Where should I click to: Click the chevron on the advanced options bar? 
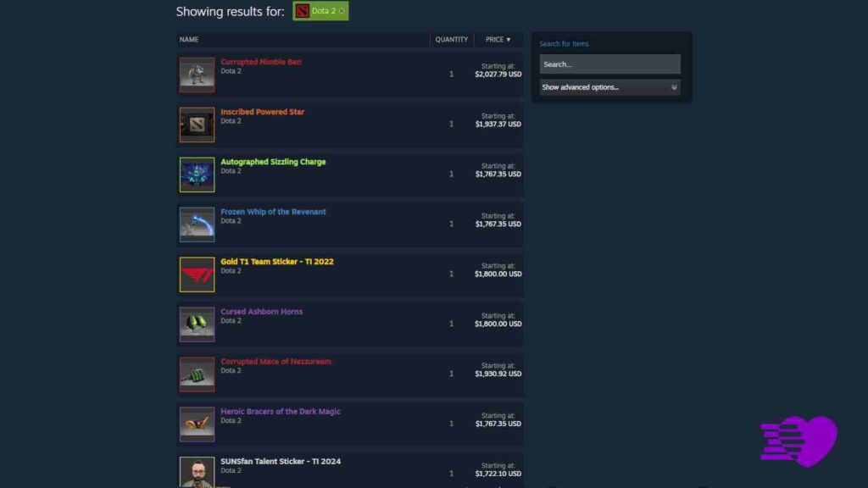point(674,86)
